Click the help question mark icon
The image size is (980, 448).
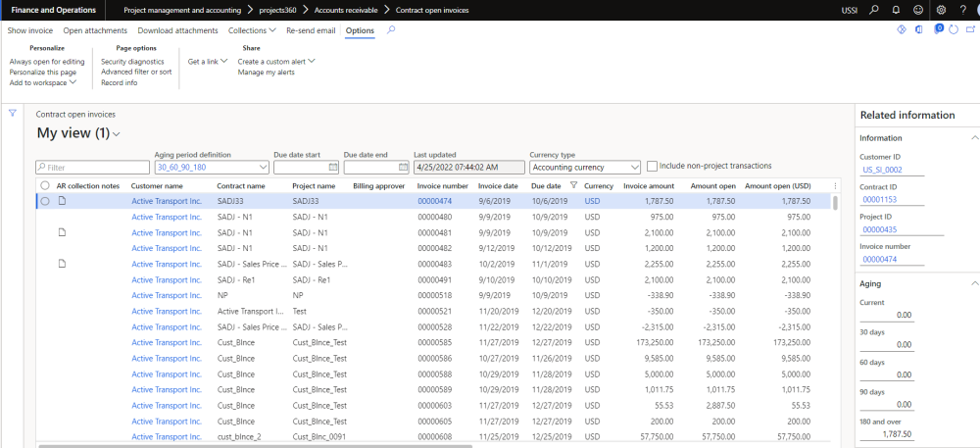[x=962, y=10]
